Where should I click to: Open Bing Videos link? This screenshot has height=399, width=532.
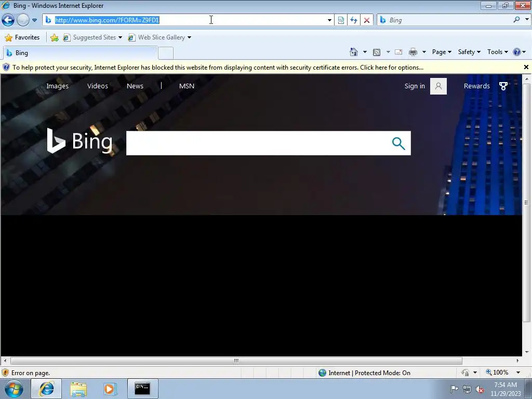(97, 86)
